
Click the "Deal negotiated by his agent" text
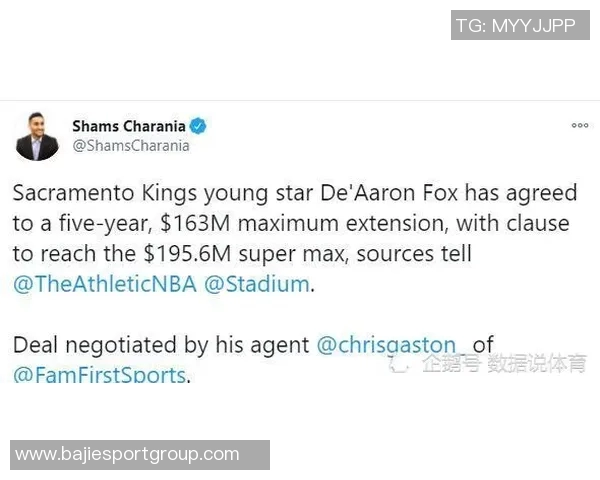pyautogui.click(x=161, y=346)
